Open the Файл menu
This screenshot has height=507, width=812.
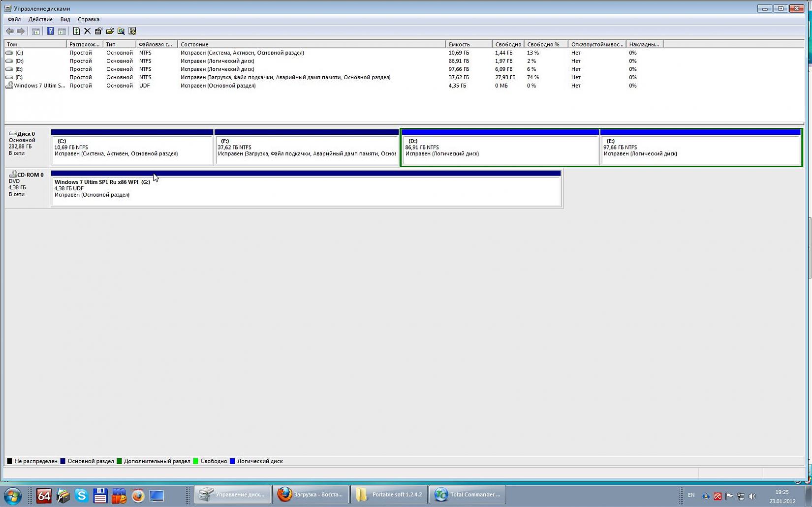coord(14,19)
